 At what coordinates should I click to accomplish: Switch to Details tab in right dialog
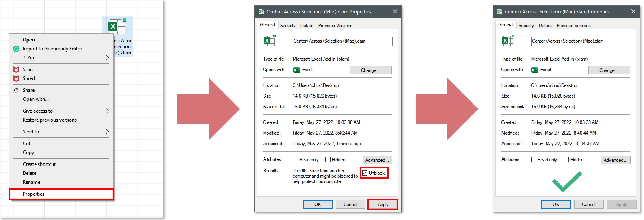[x=545, y=26]
